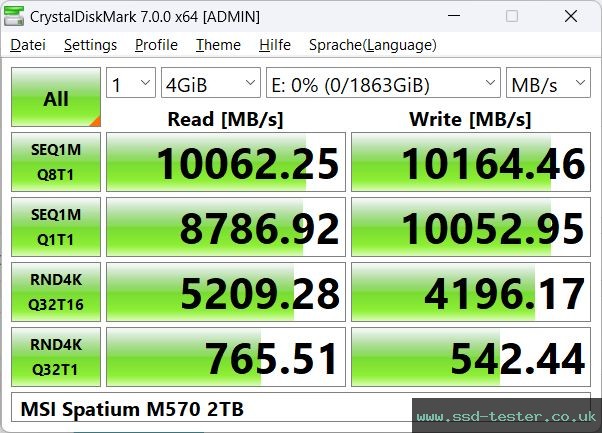Expand the test count dropdown showing 1

point(131,83)
